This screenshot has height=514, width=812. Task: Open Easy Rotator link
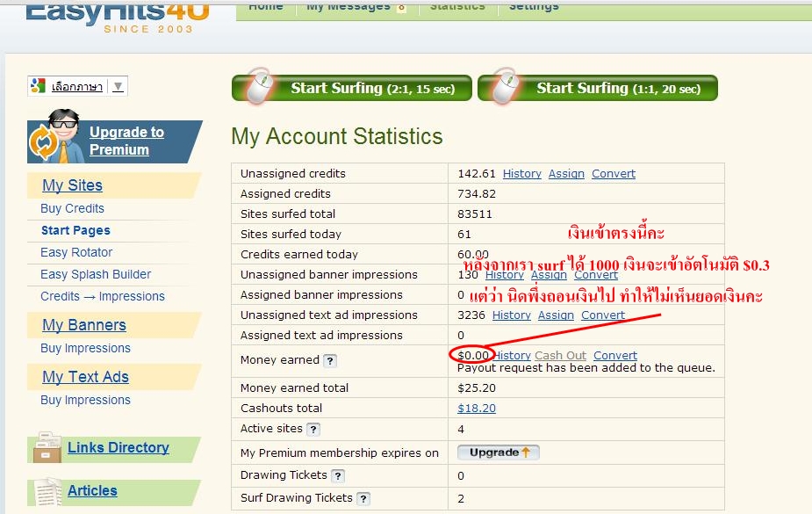(76, 252)
